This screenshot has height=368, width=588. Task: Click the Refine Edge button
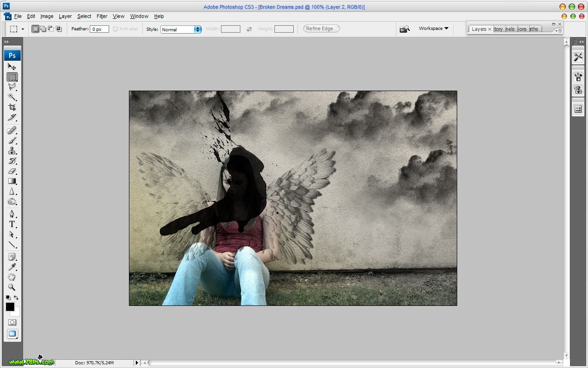pos(321,29)
